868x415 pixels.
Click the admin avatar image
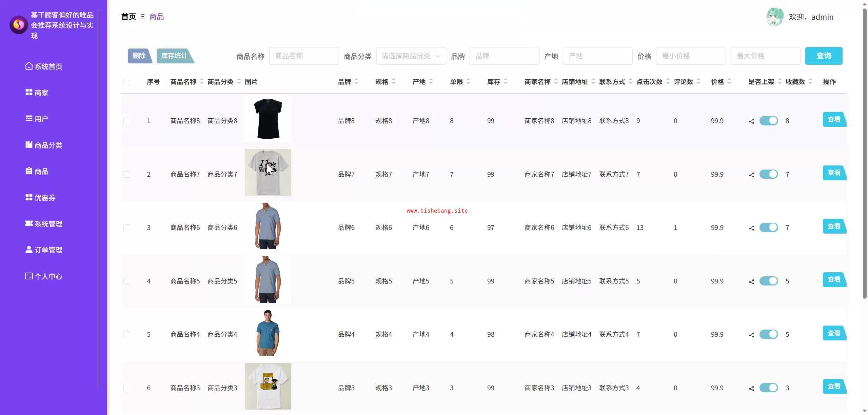(x=774, y=17)
